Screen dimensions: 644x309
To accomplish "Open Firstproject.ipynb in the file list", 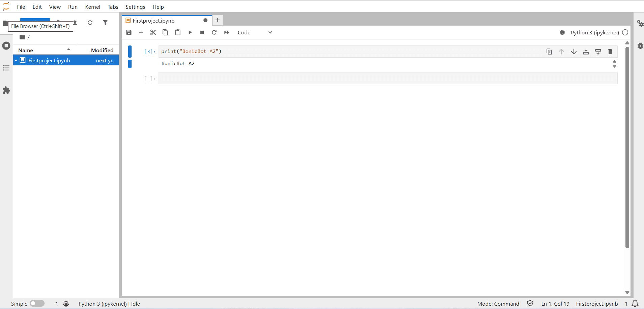I will pos(49,60).
